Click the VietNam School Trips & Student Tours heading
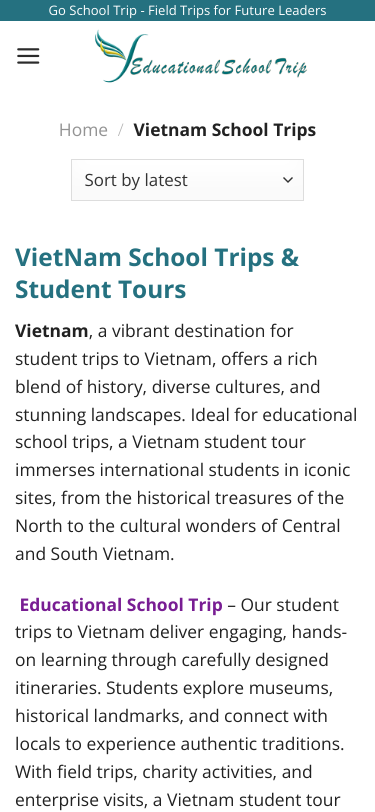Screen dimensions: 375x812 tap(157, 273)
